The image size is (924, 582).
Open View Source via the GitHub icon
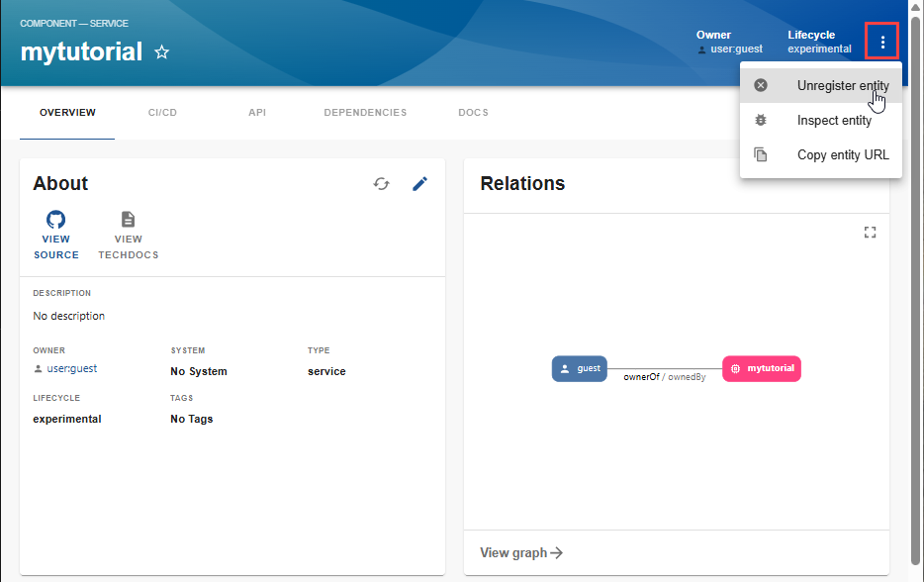(x=55, y=219)
